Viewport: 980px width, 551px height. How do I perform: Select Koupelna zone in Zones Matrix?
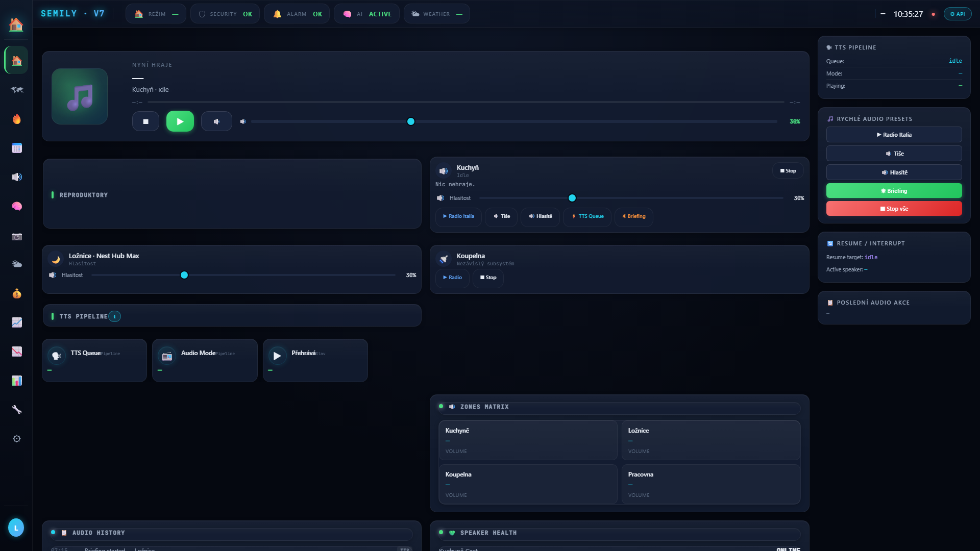(x=528, y=484)
